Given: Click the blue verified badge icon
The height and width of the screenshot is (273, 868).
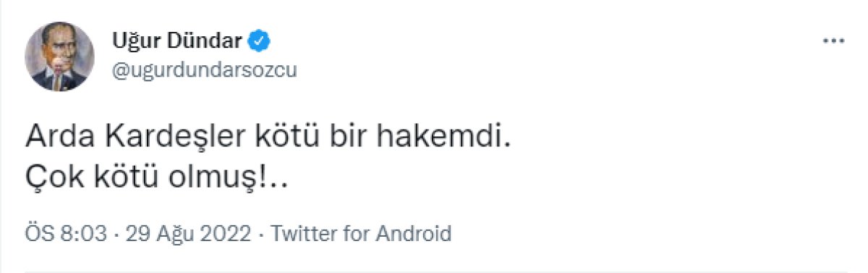Looking at the screenshot, I should pos(260,41).
